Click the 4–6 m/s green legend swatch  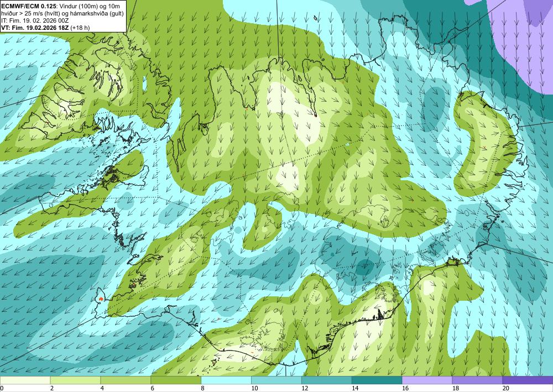click(x=126, y=380)
